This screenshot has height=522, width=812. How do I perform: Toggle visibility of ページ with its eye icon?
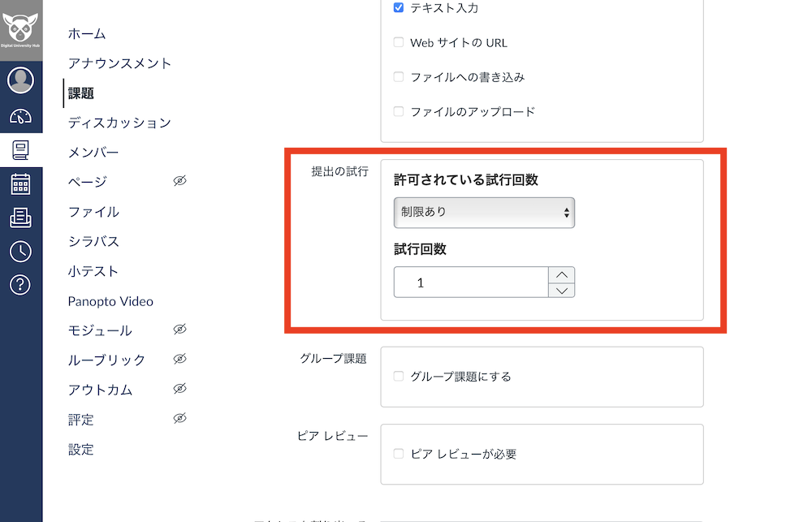coord(179,181)
